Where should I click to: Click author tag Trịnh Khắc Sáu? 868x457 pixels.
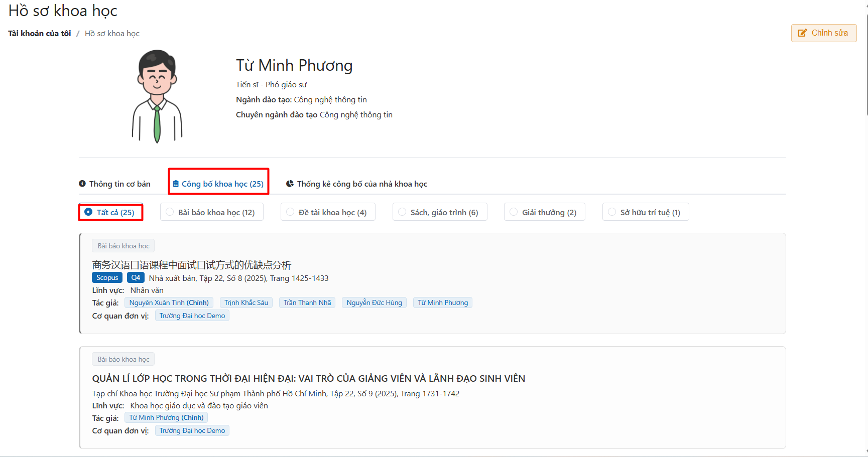click(246, 303)
